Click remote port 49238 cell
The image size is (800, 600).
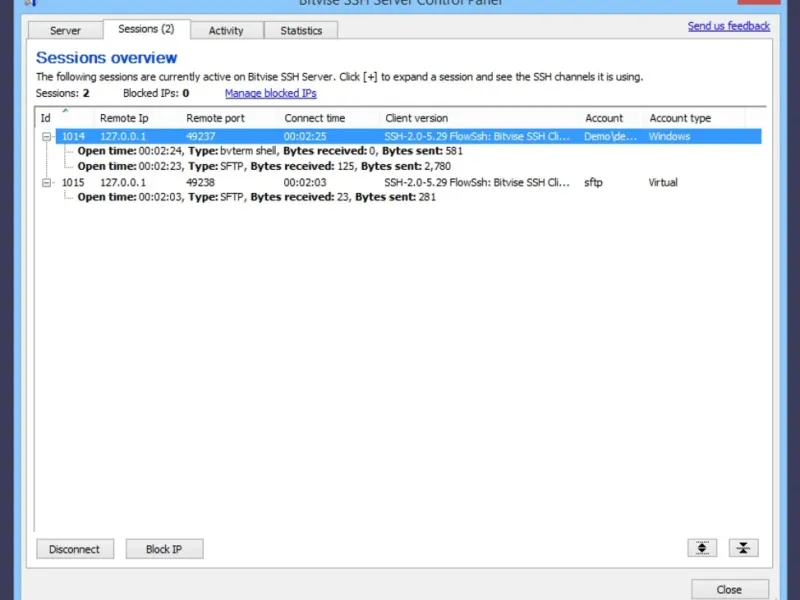(201, 182)
